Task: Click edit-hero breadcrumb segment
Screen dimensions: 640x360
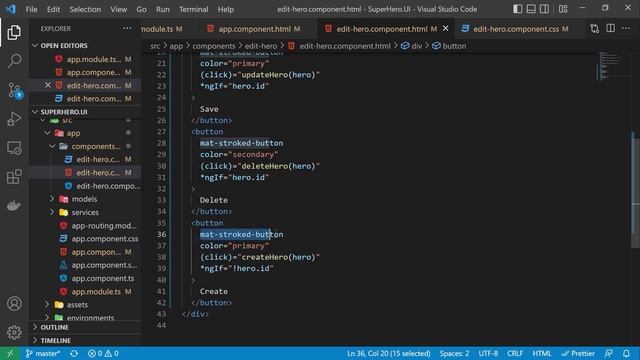Action: point(261,46)
